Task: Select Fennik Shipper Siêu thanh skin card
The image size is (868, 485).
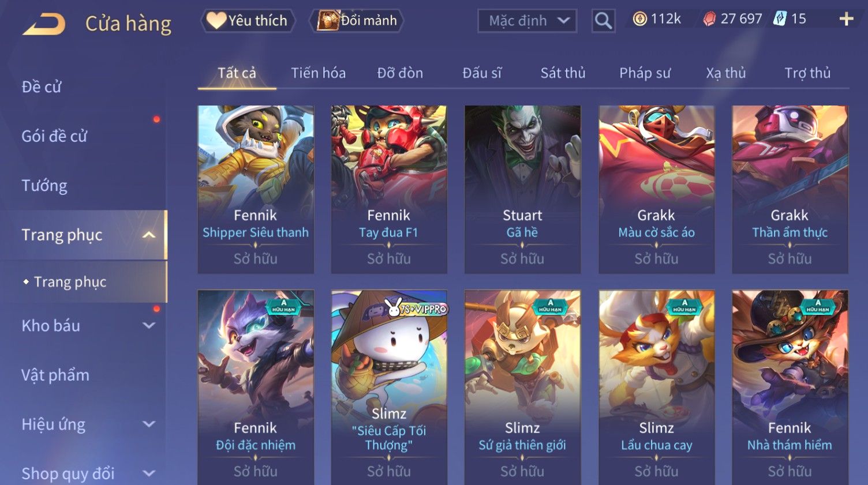Action: tap(256, 189)
